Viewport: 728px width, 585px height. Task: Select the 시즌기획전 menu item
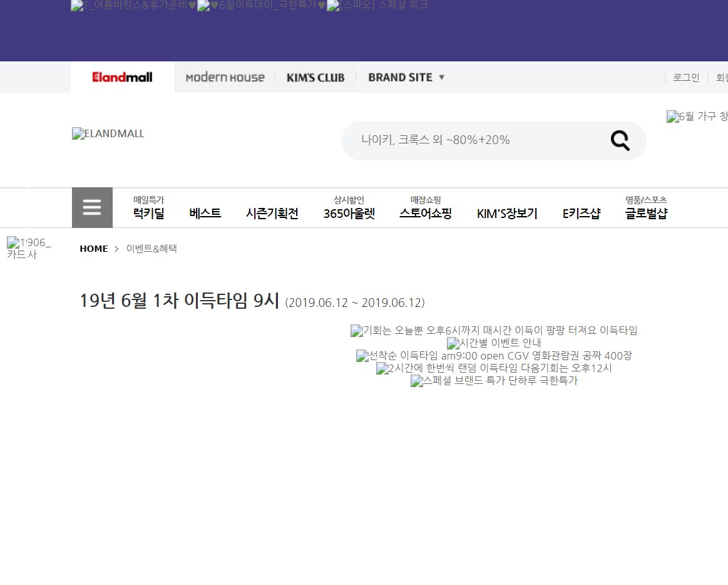pyautogui.click(x=272, y=213)
